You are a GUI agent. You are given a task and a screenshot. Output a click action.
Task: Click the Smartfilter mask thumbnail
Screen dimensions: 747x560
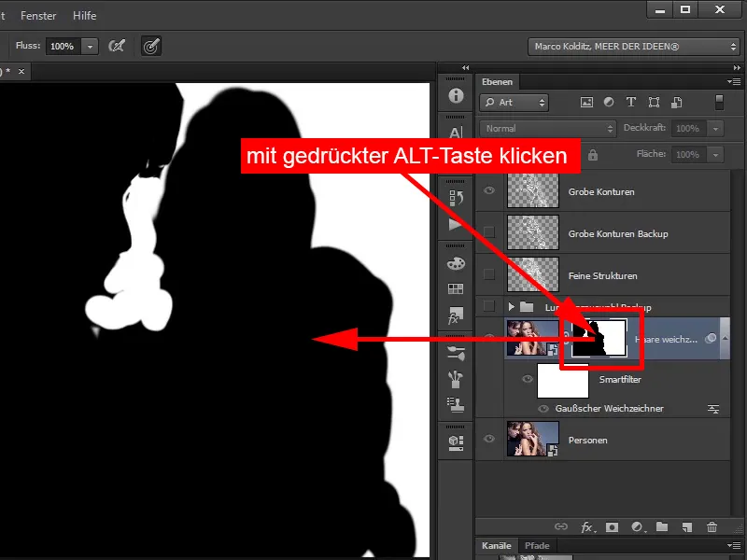[563, 380]
